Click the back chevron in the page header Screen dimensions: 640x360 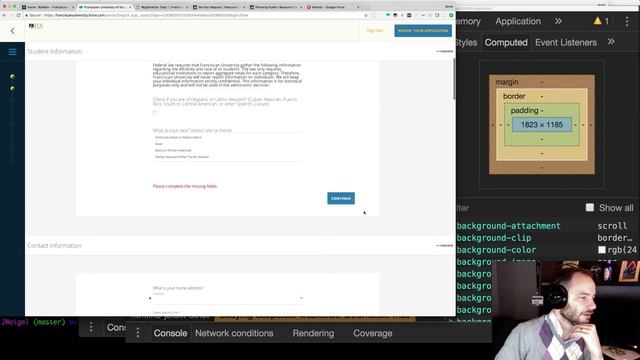click(x=12, y=31)
